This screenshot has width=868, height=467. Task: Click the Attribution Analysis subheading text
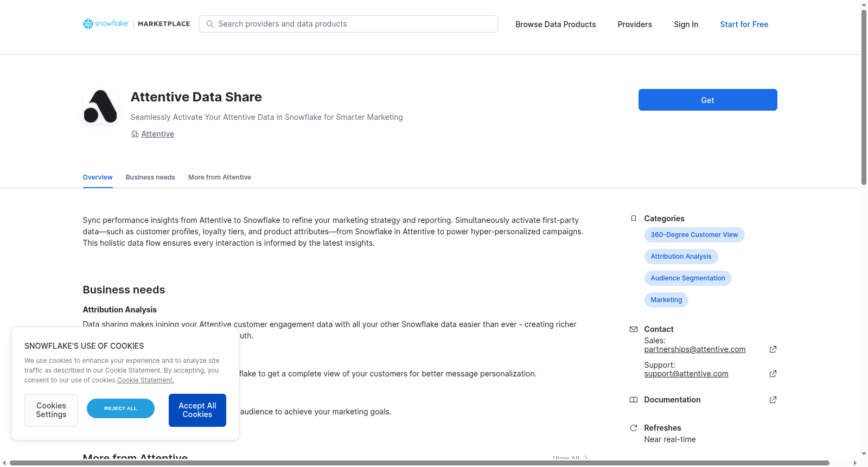120,310
